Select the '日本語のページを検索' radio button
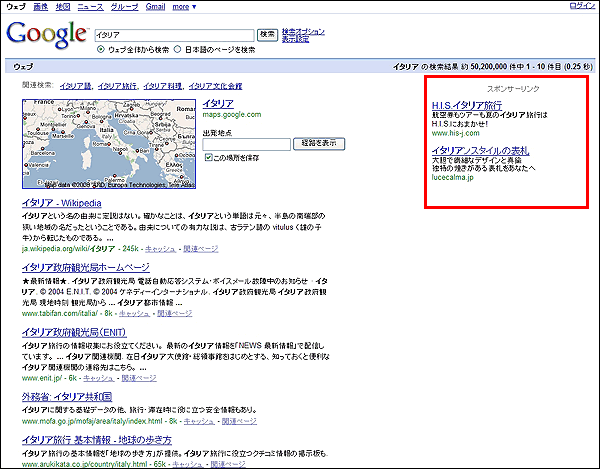This screenshot has width=600, height=469. 178,49
